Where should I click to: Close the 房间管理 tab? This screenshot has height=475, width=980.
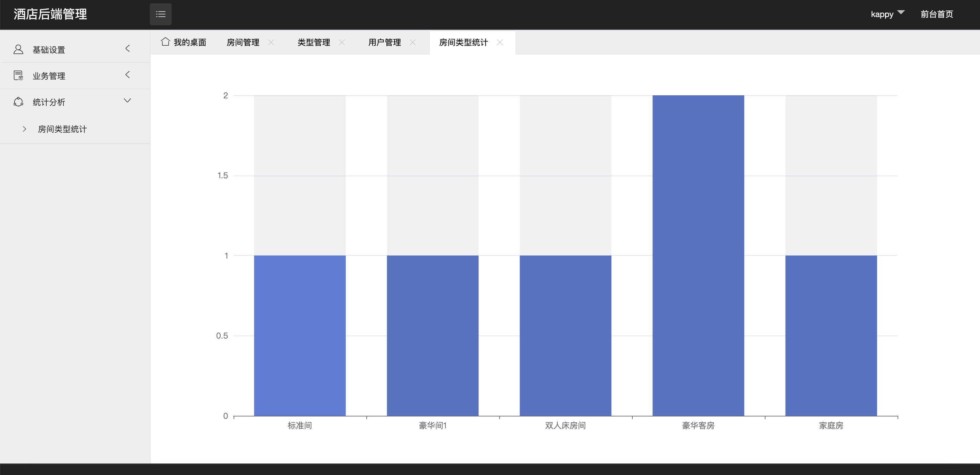(271, 42)
